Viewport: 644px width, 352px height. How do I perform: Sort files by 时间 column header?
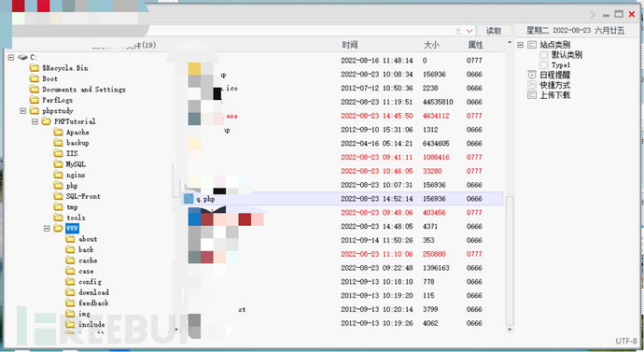coord(350,45)
